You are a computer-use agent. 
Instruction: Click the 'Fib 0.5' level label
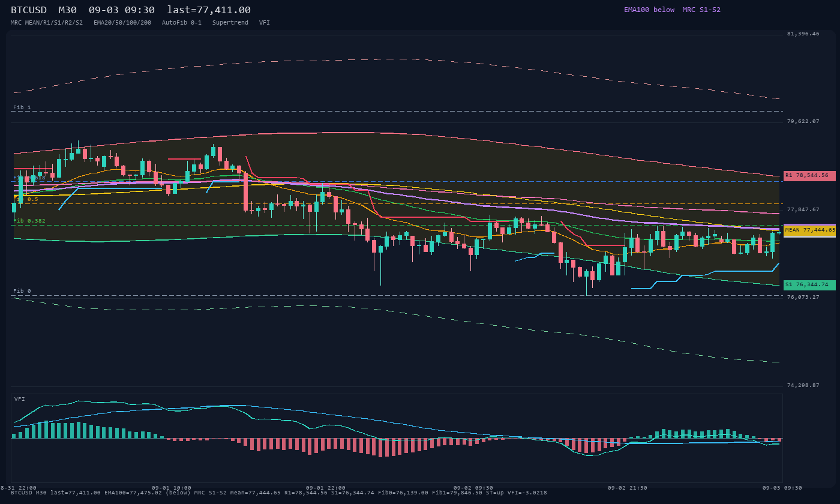(26, 199)
